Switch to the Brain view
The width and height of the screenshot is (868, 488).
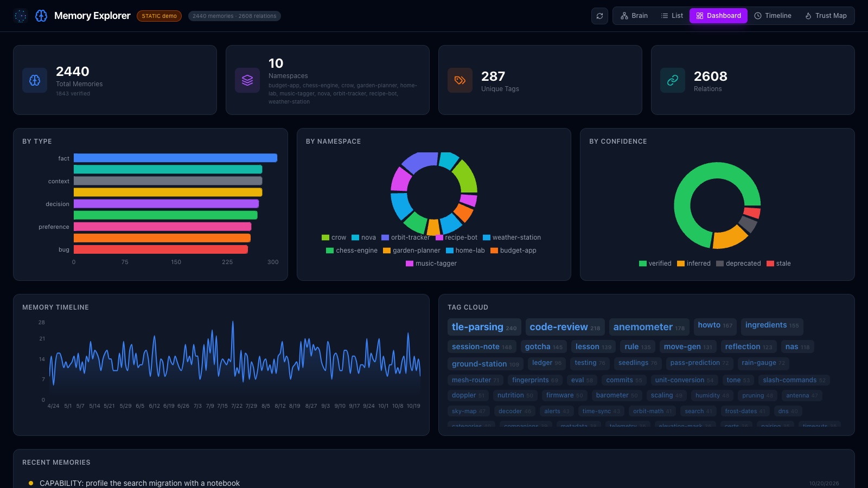point(634,16)
